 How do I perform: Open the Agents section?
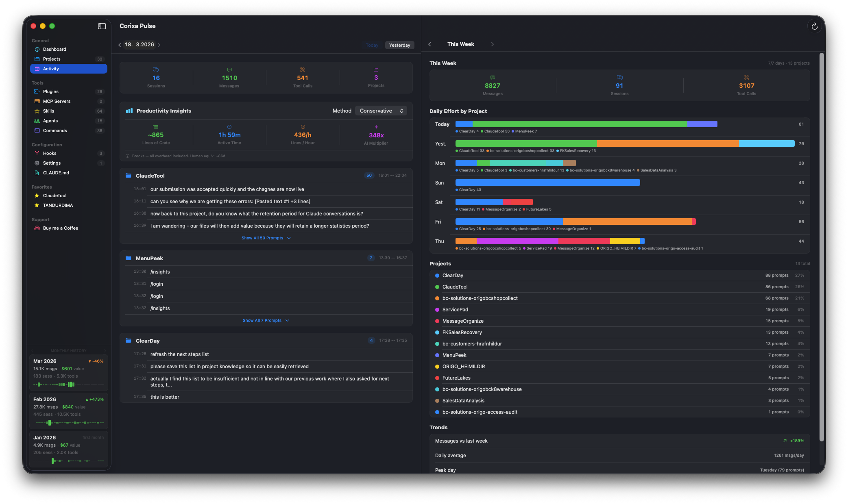tap(51, 121)
